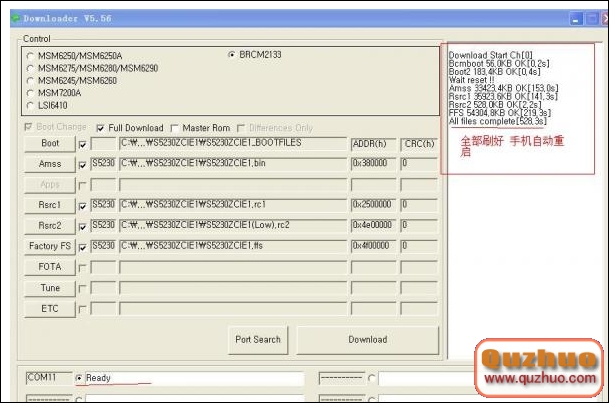Click the Rsrc1 .rc1 path field
The image size is (609, 403).
coord(233,205)
